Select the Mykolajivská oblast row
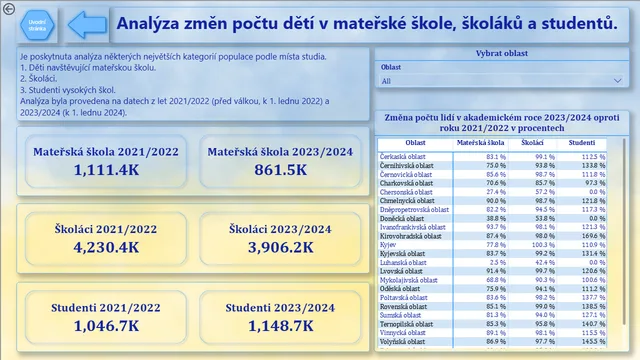The image size is (640, 360). coord(492,280)
